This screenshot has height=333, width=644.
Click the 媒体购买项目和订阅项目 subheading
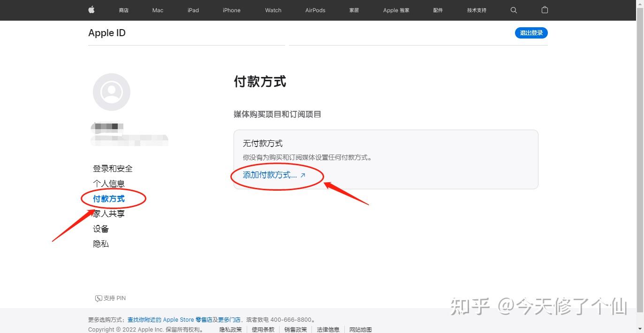tap(277, 114)
